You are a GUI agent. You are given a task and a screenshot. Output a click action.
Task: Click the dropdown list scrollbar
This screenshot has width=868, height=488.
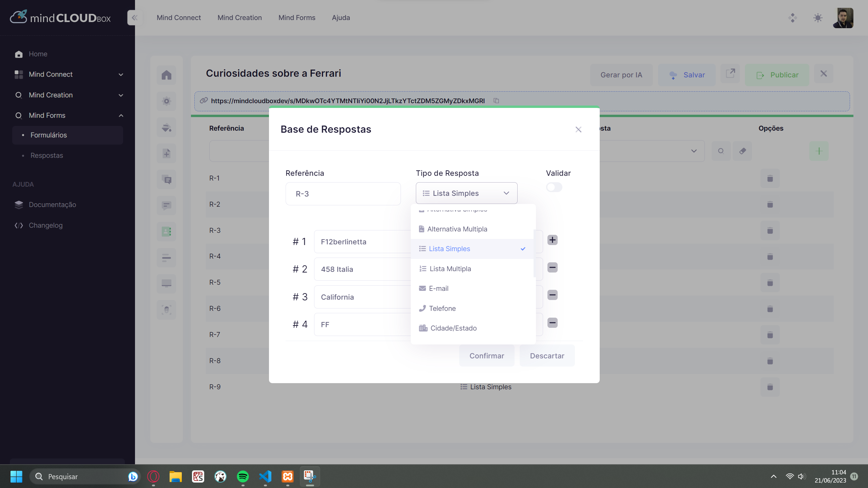534,253
